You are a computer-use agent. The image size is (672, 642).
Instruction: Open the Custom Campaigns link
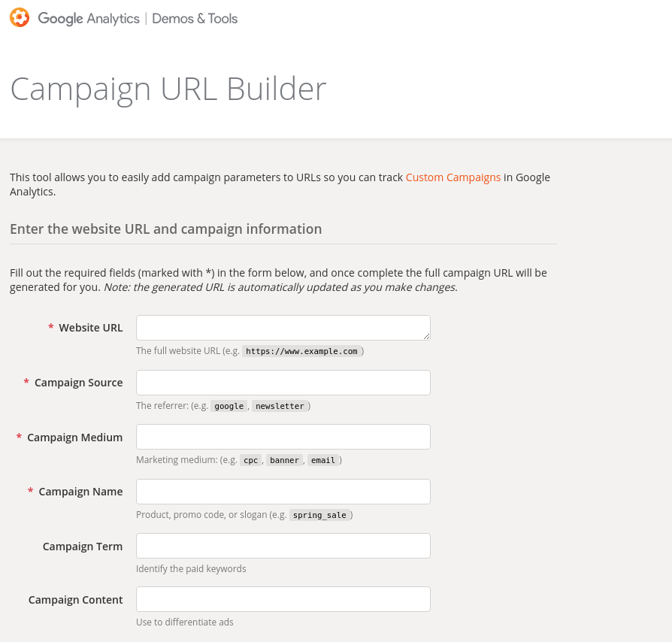(x=453, y=177)
